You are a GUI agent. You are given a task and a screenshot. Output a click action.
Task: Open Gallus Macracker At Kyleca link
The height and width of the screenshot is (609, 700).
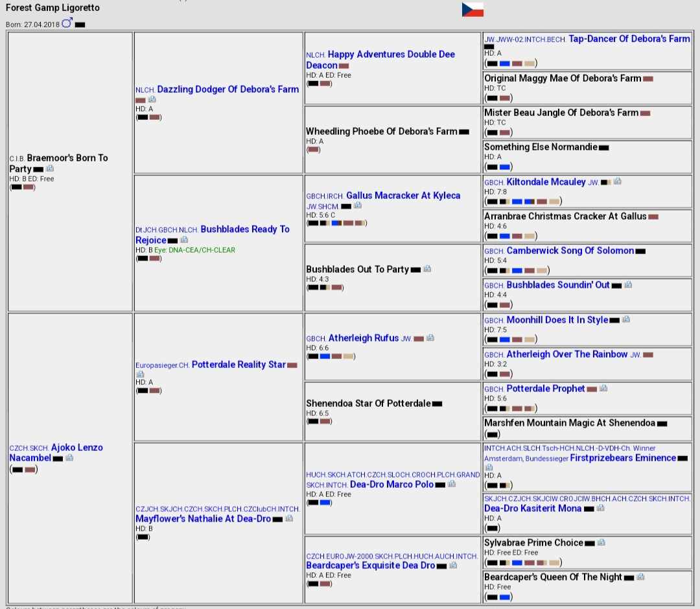[403, 196]
